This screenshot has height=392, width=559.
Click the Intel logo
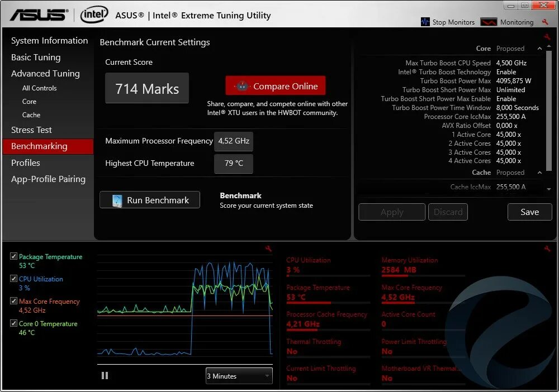coord(94,15)
